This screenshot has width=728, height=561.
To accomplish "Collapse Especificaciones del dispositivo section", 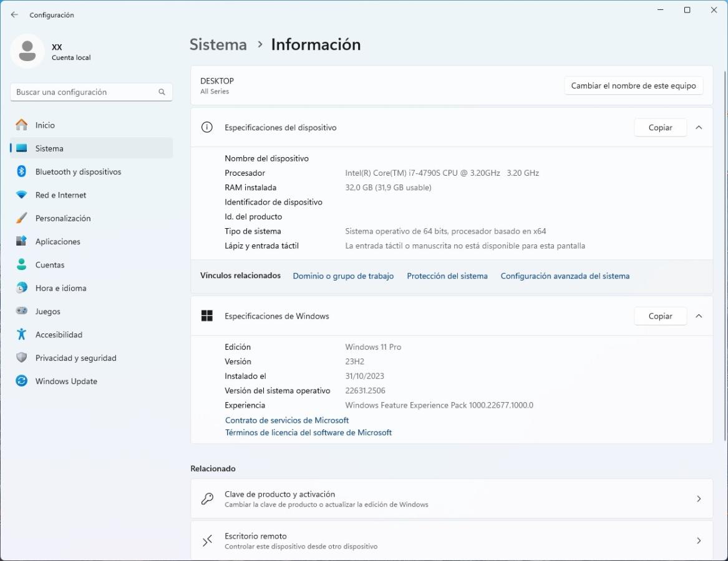I will point(699,128).
